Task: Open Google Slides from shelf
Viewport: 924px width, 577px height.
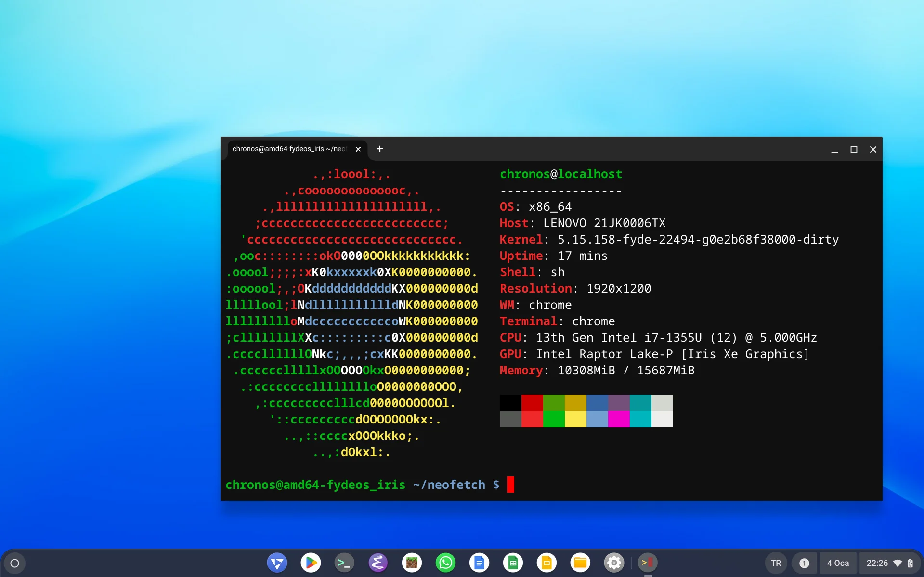Action: [x=547, y=563]
